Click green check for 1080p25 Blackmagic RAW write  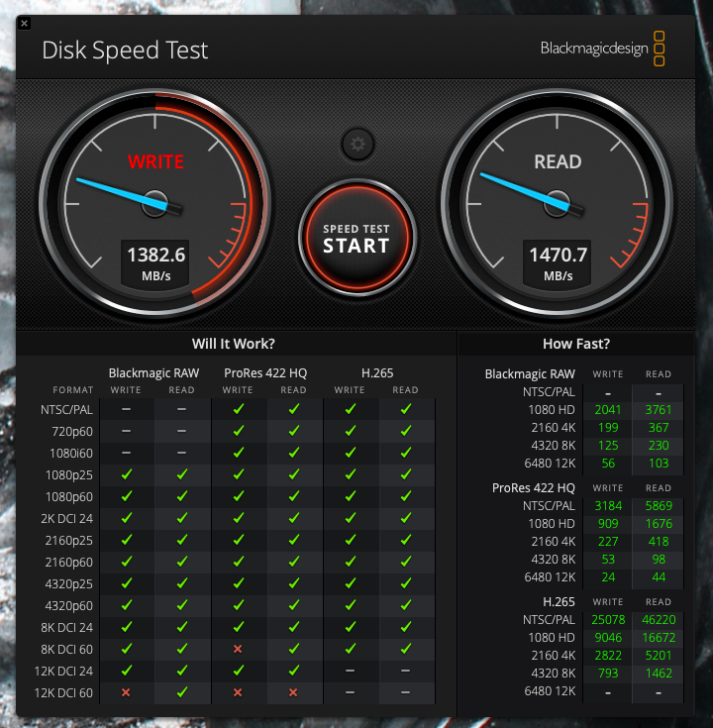click(127, 474)
